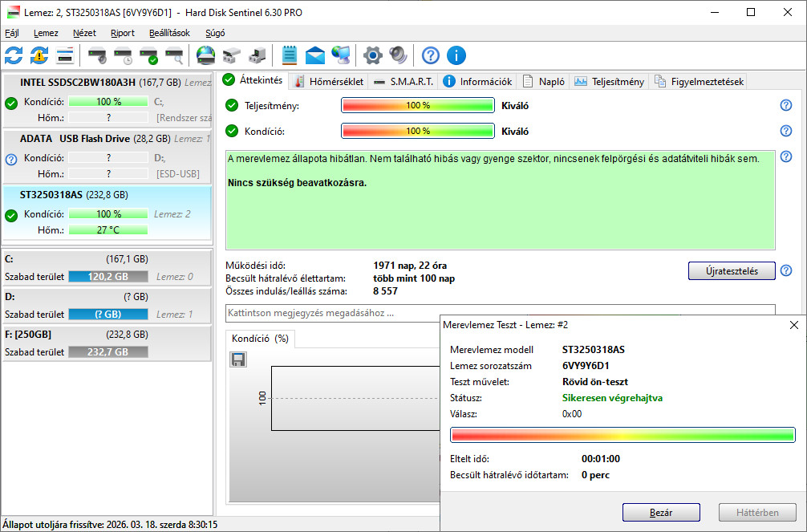Switch to the Hőmérséklet tab
The image size is (807, 532).
329,81
